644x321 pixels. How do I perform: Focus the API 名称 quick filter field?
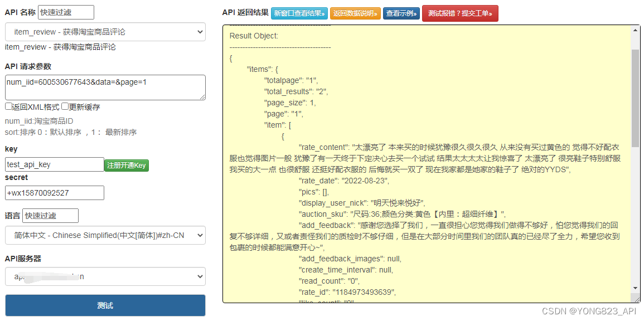coord(66,12)
